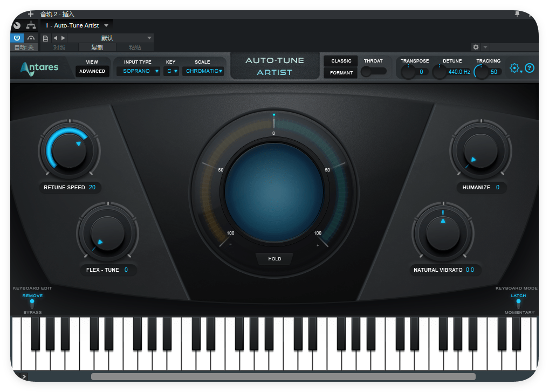
Task: Open the host settings gear icon
Action: tap(476, 47)
